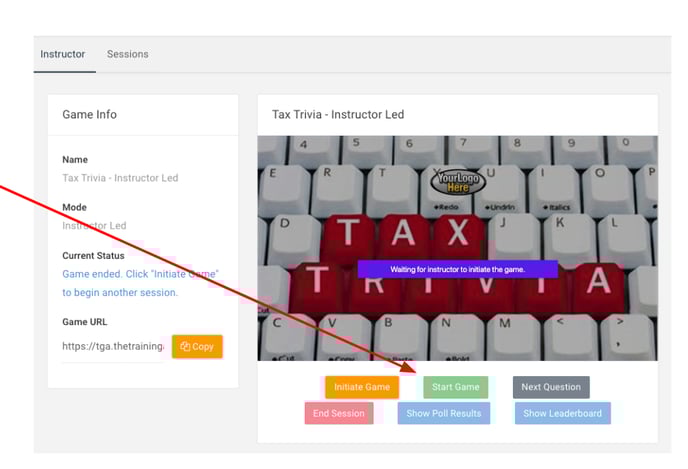Advance with the Next Question button
Image resolution: width=688 pixels, height=469 pixels.
click(x=551, y=387)
